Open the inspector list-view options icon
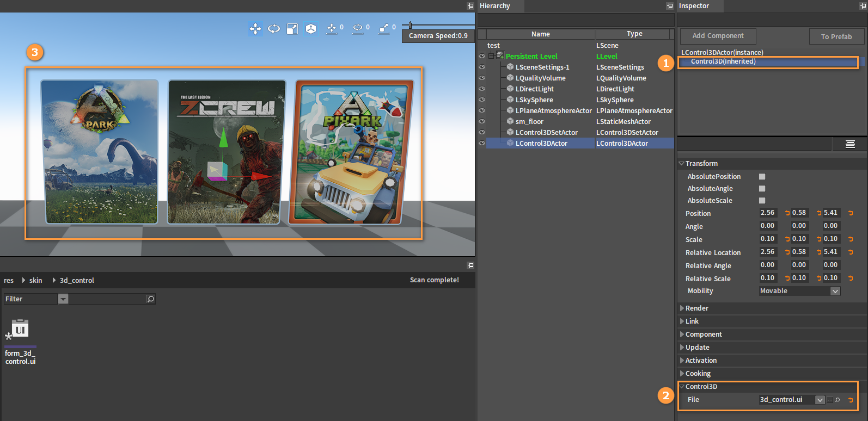Screen dimensions: 868x421 [x=849, y=144]
